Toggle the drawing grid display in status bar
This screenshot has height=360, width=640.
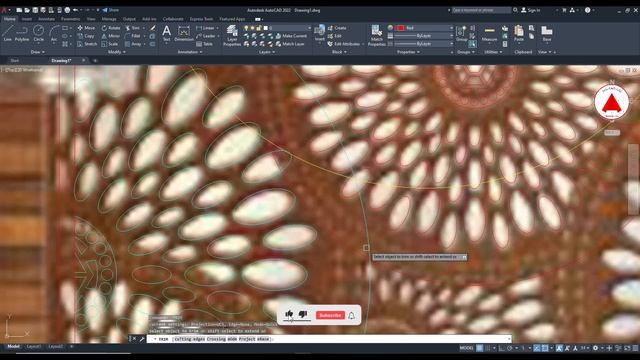pos(480,348)
